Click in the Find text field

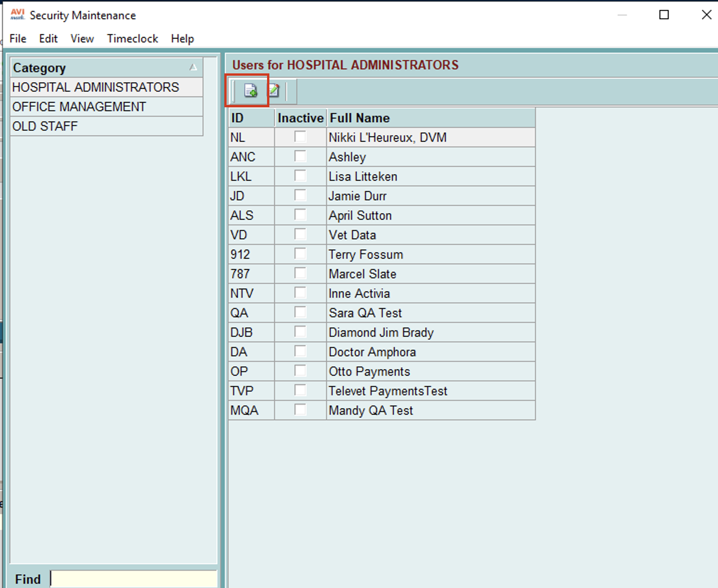133,579
